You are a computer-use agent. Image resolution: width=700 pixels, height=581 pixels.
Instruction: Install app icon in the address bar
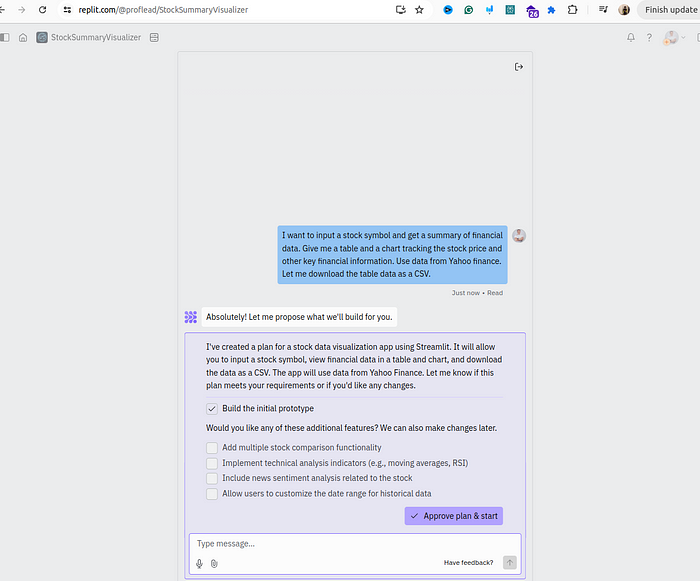(x=400, y=9)
